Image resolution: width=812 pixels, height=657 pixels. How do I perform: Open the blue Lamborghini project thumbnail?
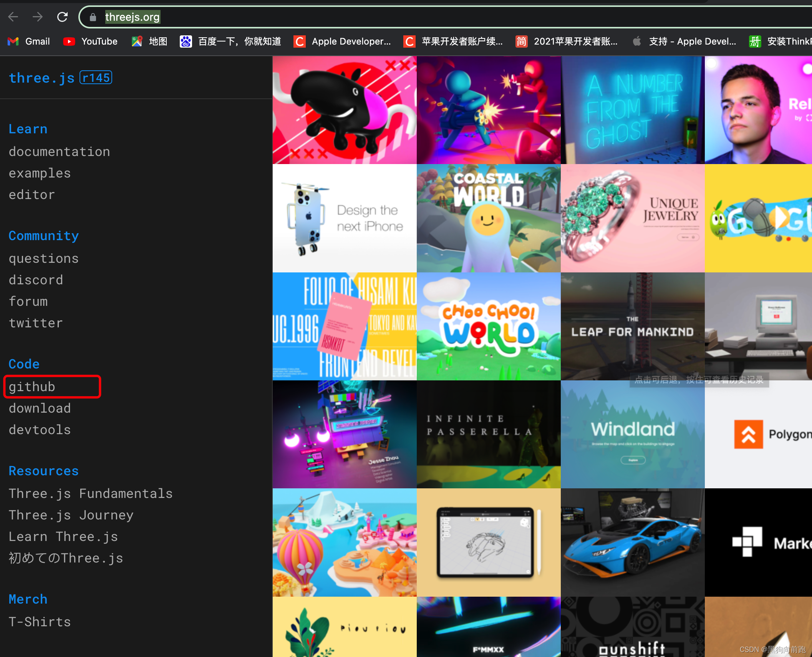pyautogui.click(x=632, y=542)
